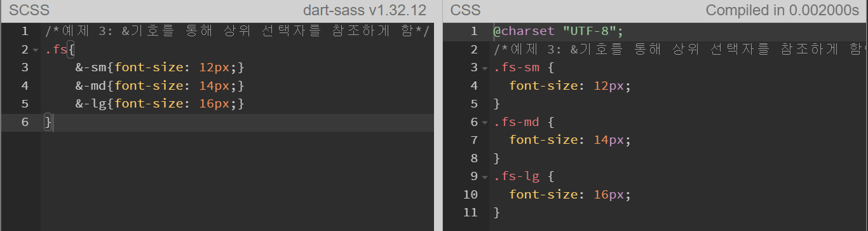The image size is (868, 231).
Task: Collapse the .fs-md rule in CSS output
Action: click(484, 123)
